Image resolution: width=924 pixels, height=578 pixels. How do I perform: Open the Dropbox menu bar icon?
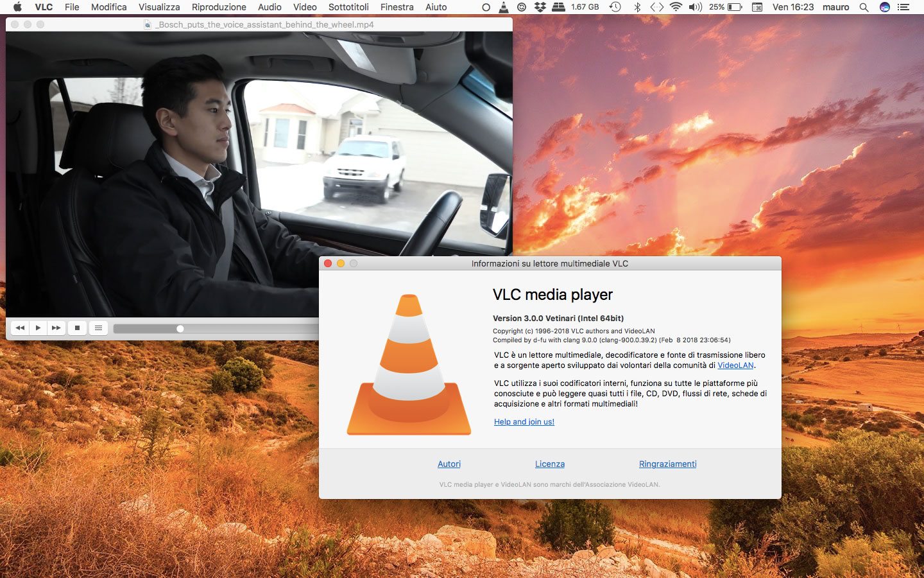[x=540, y=7]
